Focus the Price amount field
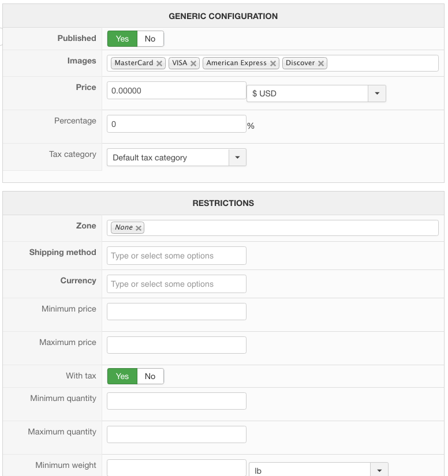 [177, 91]
